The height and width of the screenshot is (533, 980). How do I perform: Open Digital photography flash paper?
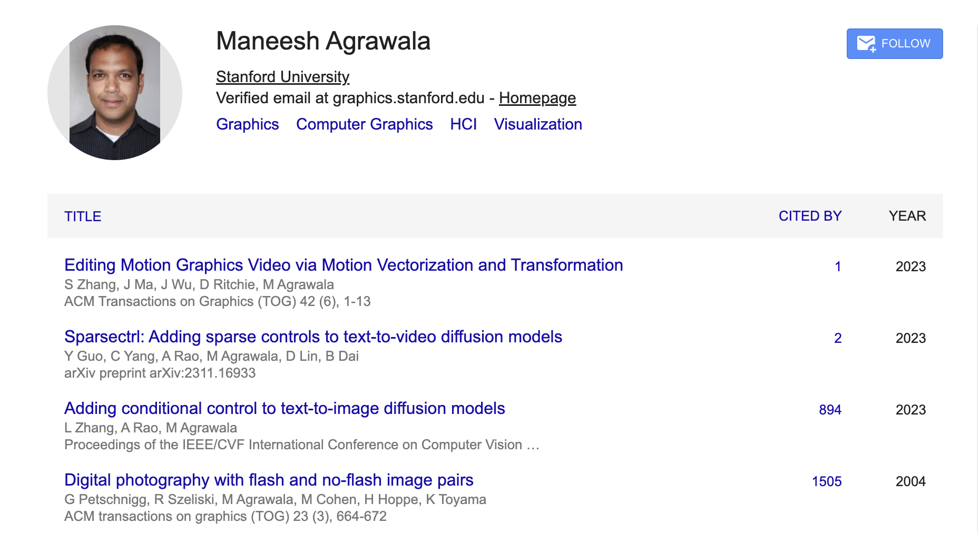[x=269, y=480]
